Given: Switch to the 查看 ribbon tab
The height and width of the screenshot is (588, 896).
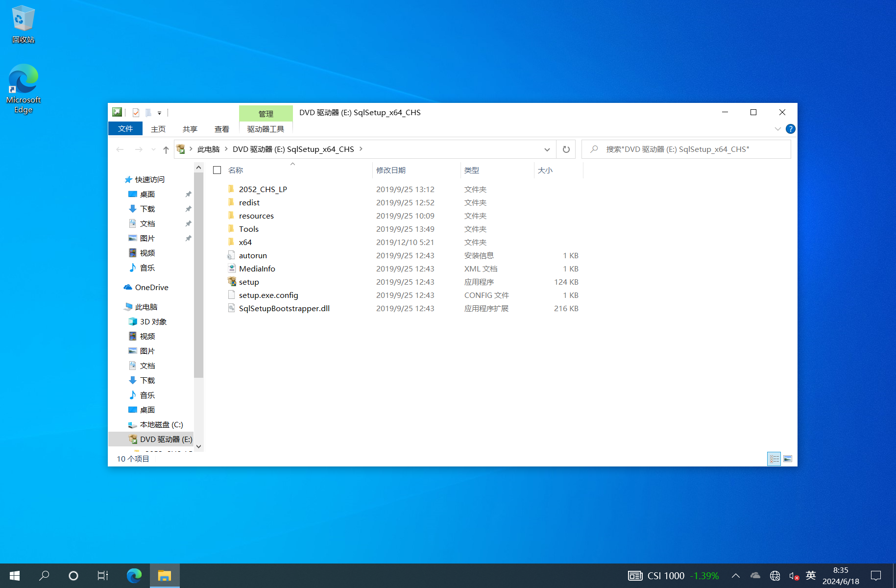Looking at the screenshot, I should tap(221, 129).
